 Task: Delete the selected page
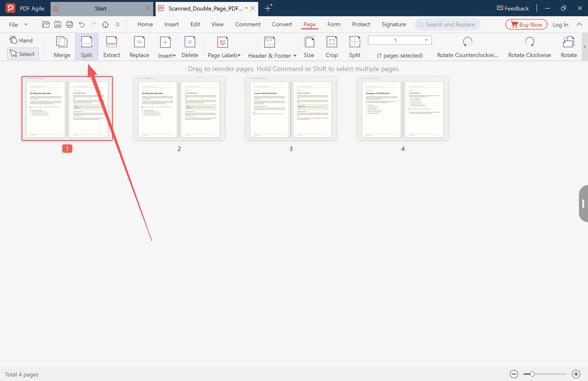tap(190, 47)
